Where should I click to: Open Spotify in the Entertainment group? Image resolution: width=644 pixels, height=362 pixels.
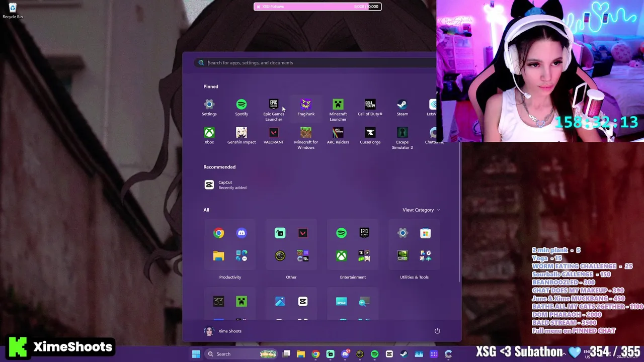pos(341,233)
